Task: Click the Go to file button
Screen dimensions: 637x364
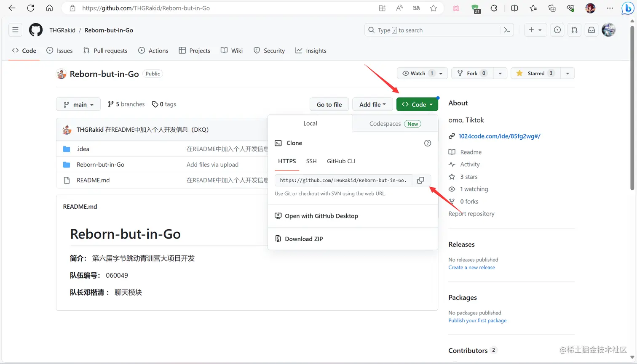Action: pos(329,104)
